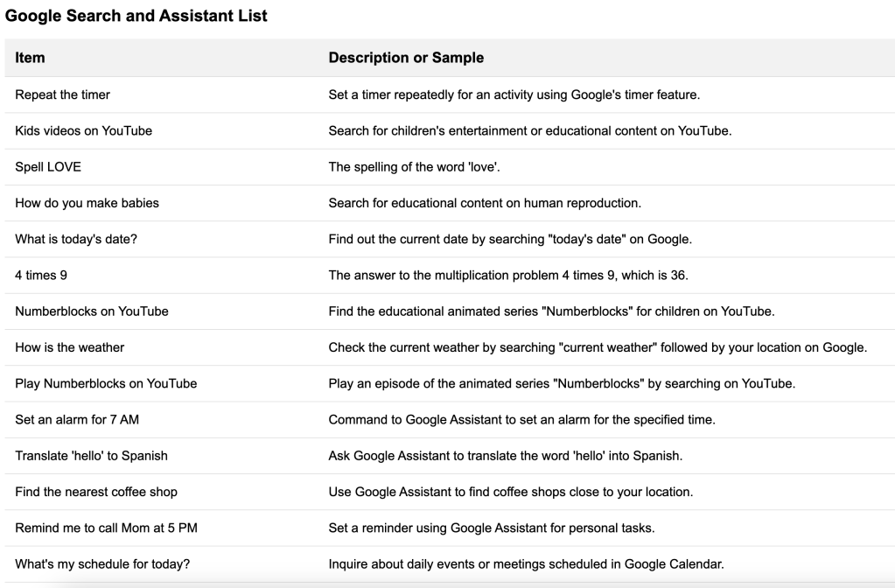This screenshot has height=588, width=895.
Task: Click the '4 times 9' item cell
Action: click(x=41, y=275)
